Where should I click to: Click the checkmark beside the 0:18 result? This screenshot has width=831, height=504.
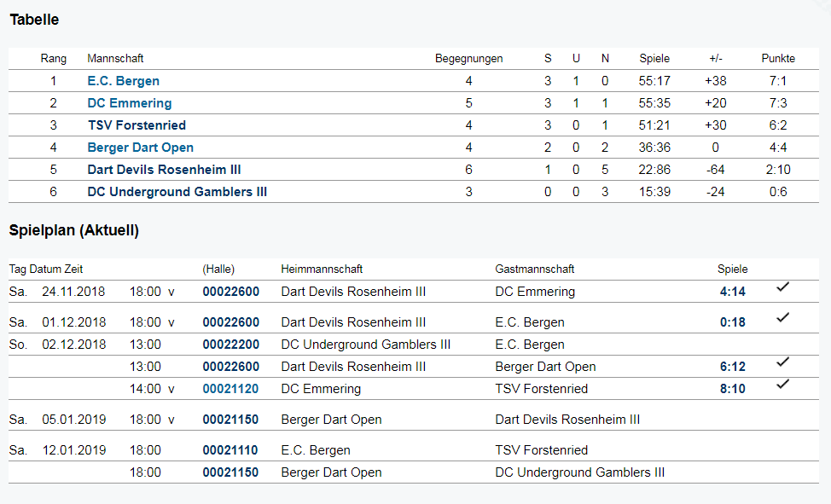pyautogui.click(x=782, y=318)
